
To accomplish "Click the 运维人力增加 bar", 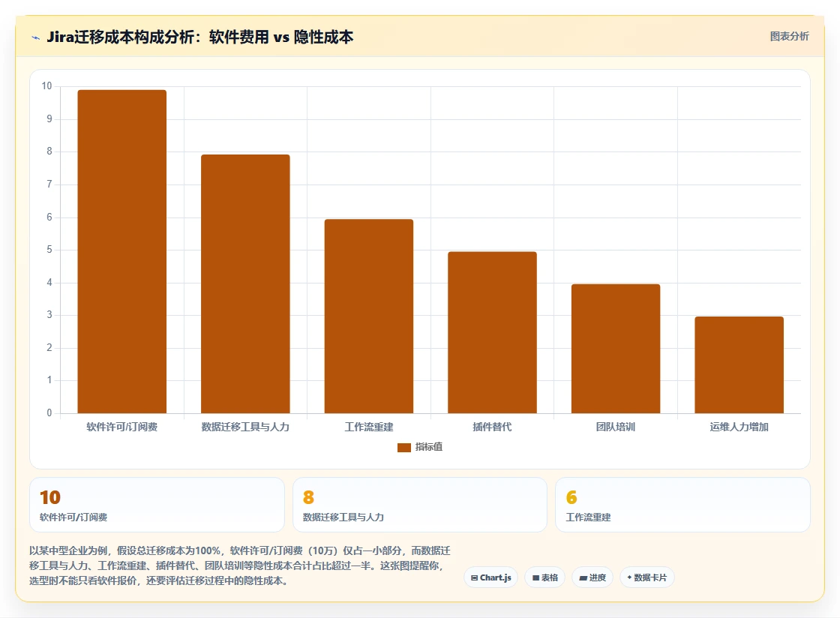I will point(739,365).
